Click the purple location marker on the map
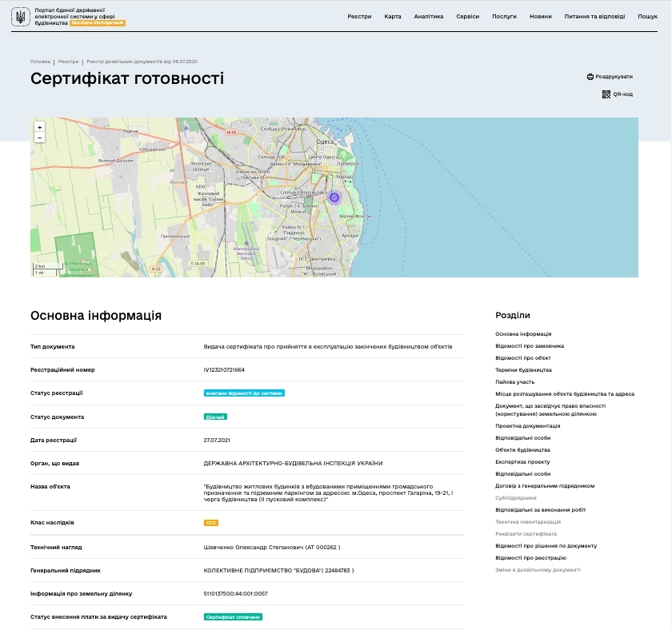Image resolution: width=672 pixels, height=630 pixels. pyautogui.click(x=334, y=197)
